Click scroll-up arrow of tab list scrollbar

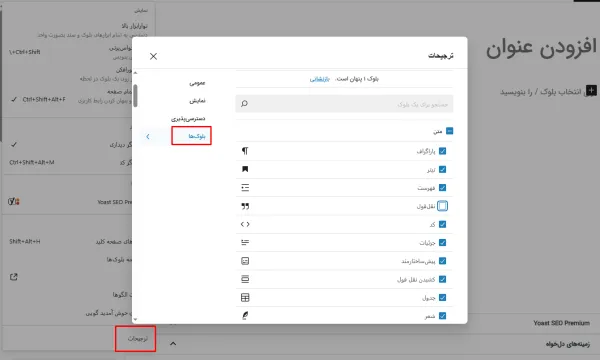click(135, 73)
